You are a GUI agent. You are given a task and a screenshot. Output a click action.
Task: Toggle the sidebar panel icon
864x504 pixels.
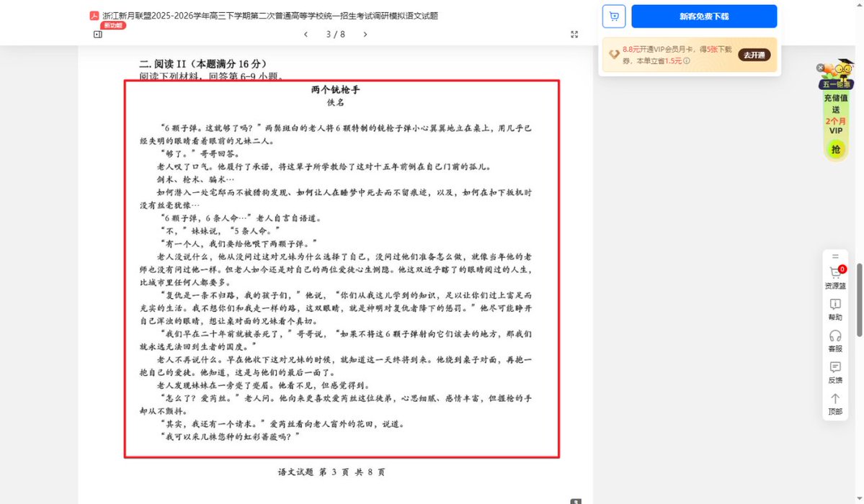97,34
